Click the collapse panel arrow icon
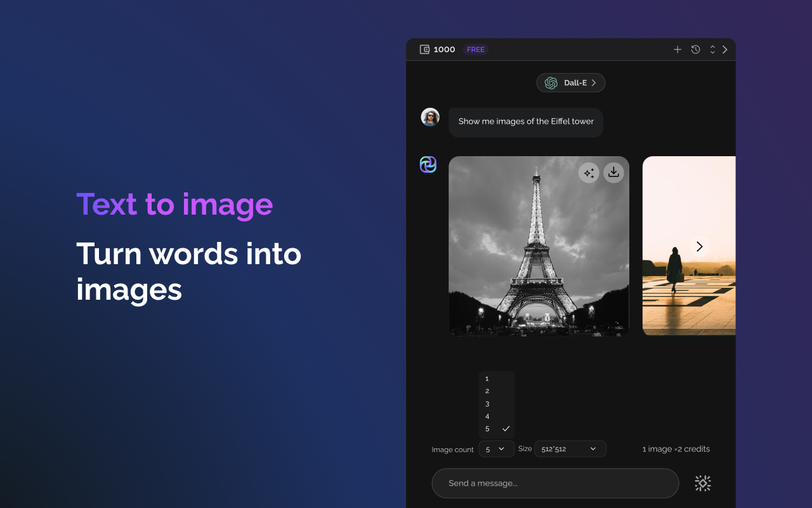Screen dimensions: 812x508 [725, 49]
